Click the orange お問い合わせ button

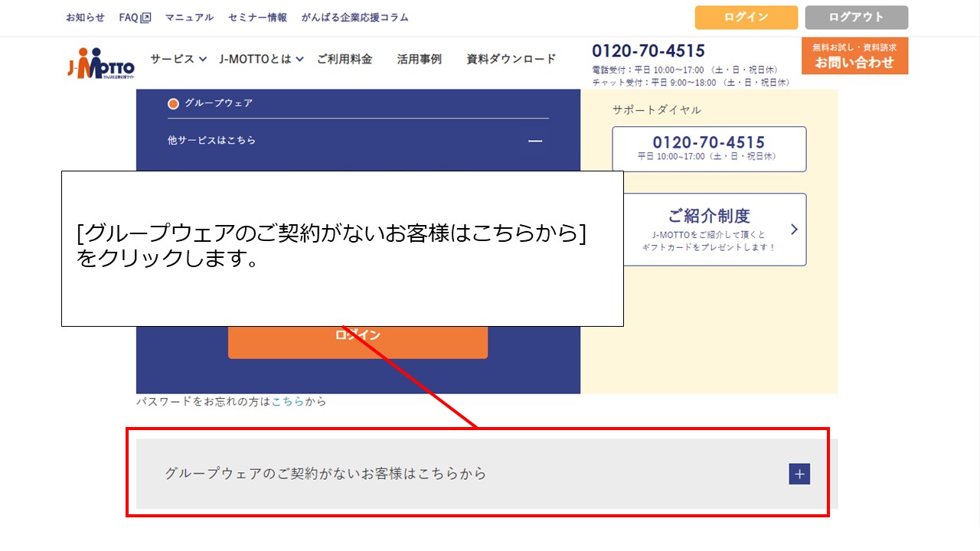coord(854,56)
